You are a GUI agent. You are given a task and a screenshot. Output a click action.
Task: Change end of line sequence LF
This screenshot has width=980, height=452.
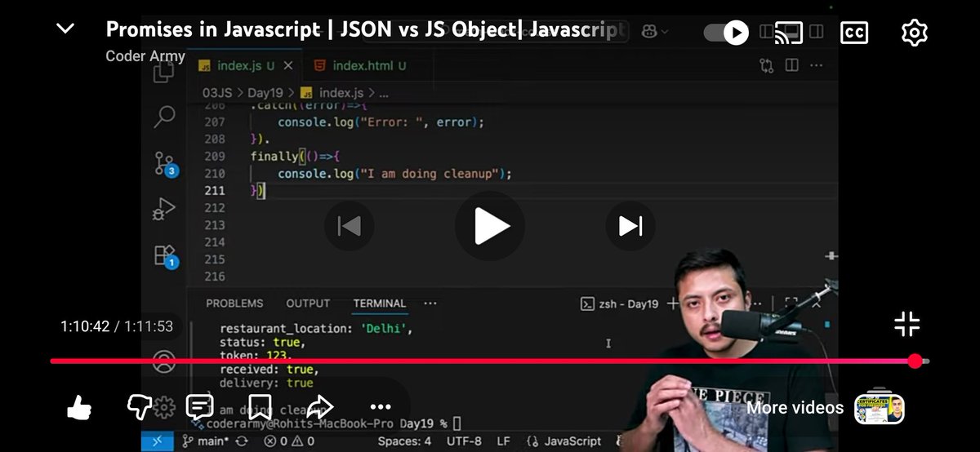point(504,441)
